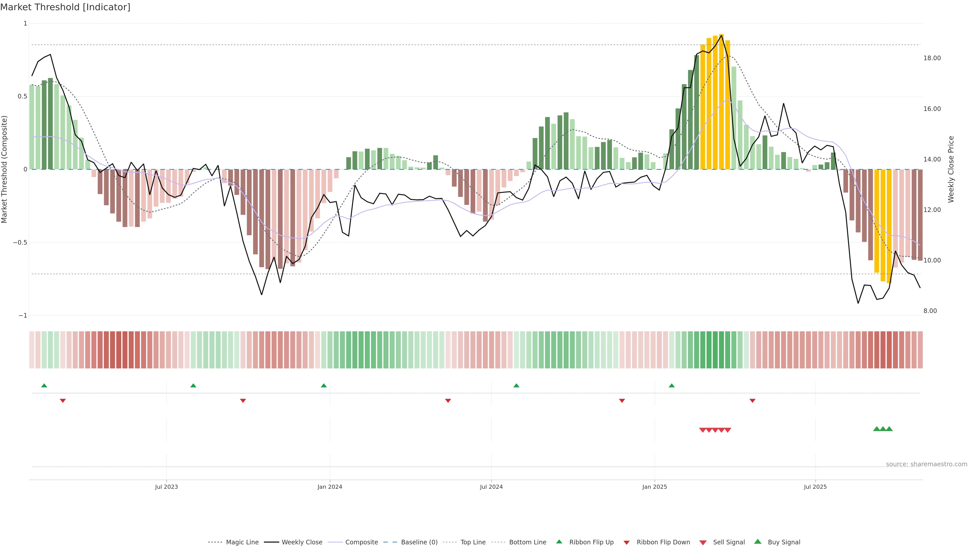Click the leftmost red Ribbon Flip Down triangle
This screenshot has height=551, width=980.
point(63,401)
